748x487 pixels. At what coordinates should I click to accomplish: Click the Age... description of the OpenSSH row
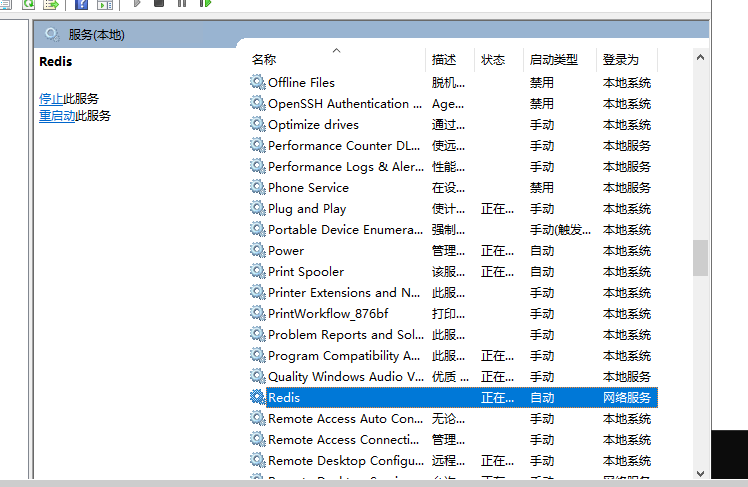[x=448, y=104]
